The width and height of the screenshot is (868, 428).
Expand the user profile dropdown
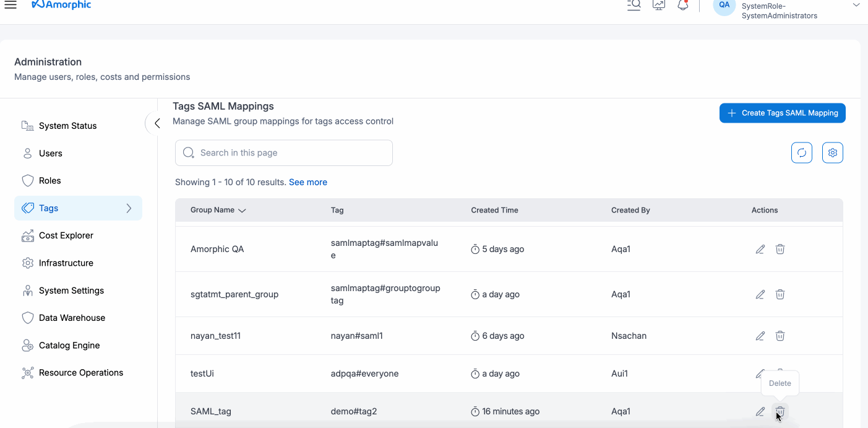(x=856, y=5)
